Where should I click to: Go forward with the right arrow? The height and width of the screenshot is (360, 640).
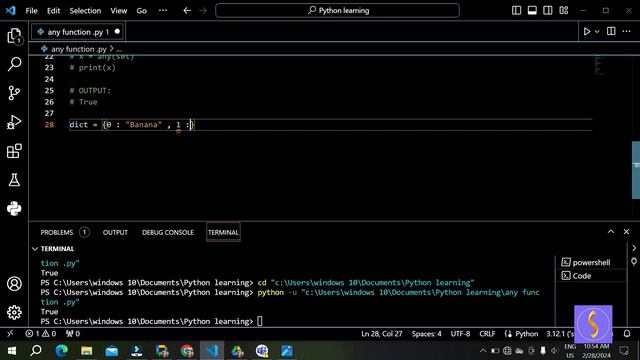(203, 11)
